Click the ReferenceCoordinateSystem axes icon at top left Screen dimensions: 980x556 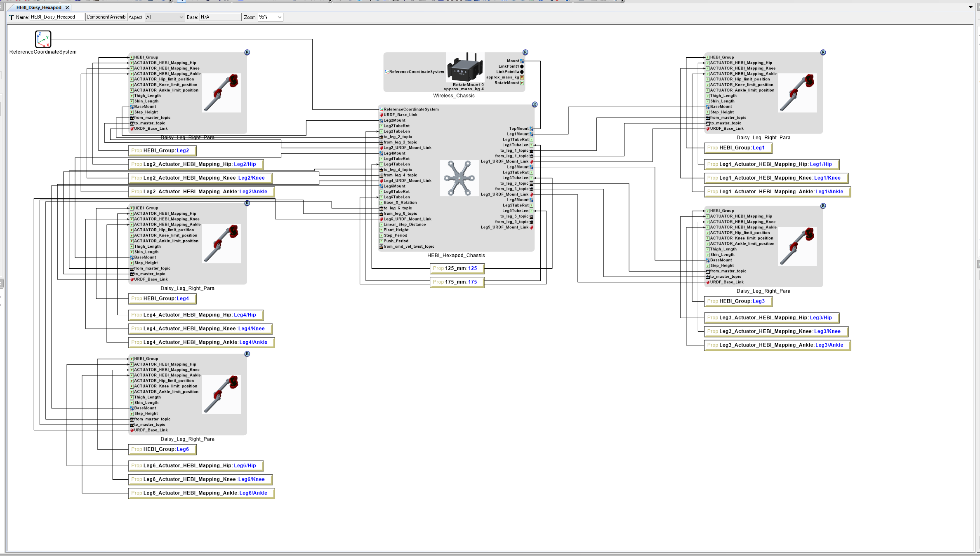click(42, 39)
